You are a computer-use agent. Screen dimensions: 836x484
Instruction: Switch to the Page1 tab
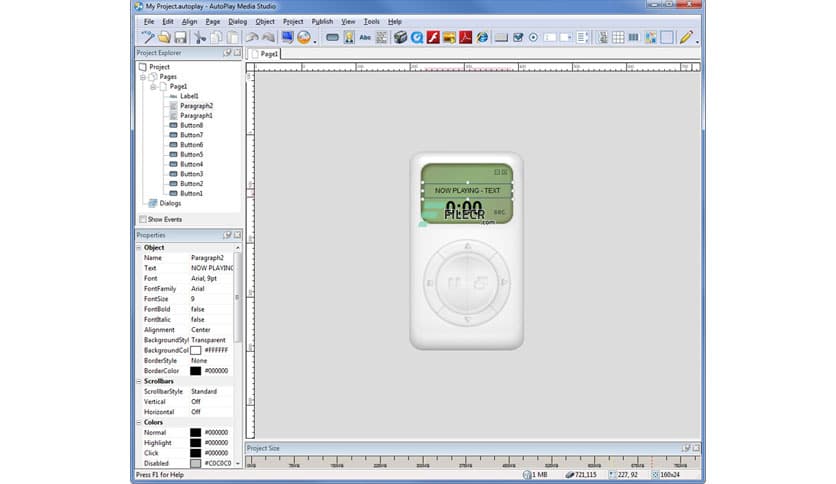pos(265,54)
